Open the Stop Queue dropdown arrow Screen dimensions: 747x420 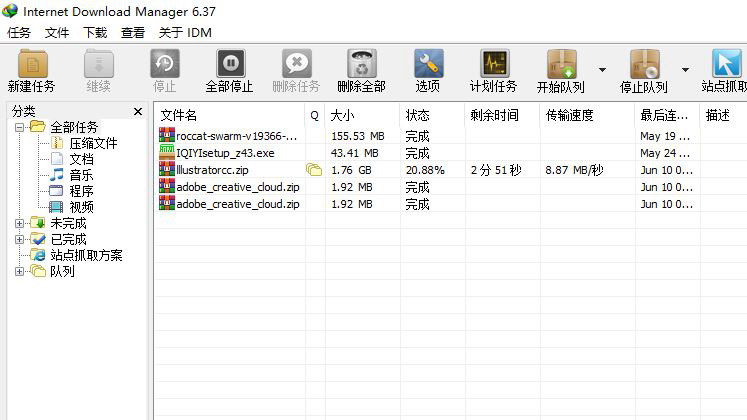685,70
